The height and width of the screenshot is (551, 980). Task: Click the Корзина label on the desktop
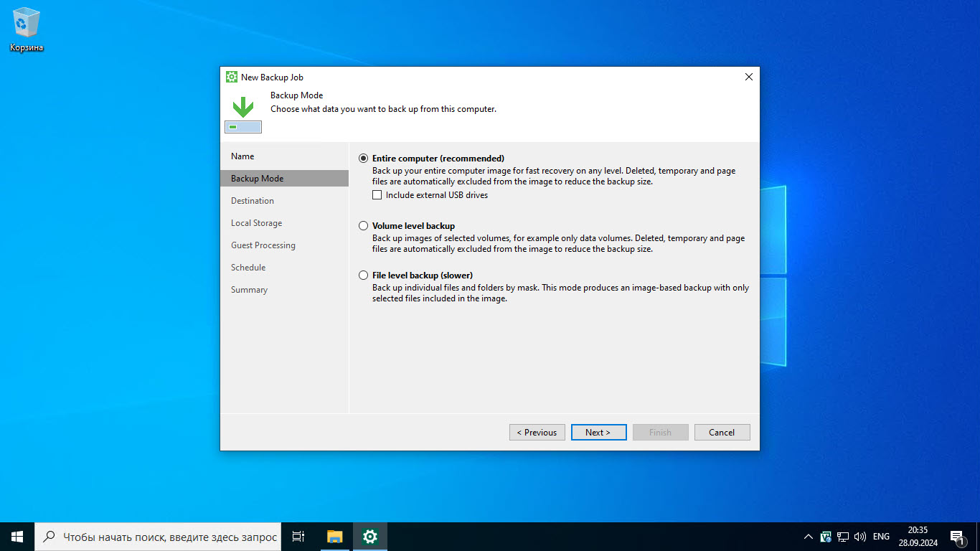tap(27, 48)
